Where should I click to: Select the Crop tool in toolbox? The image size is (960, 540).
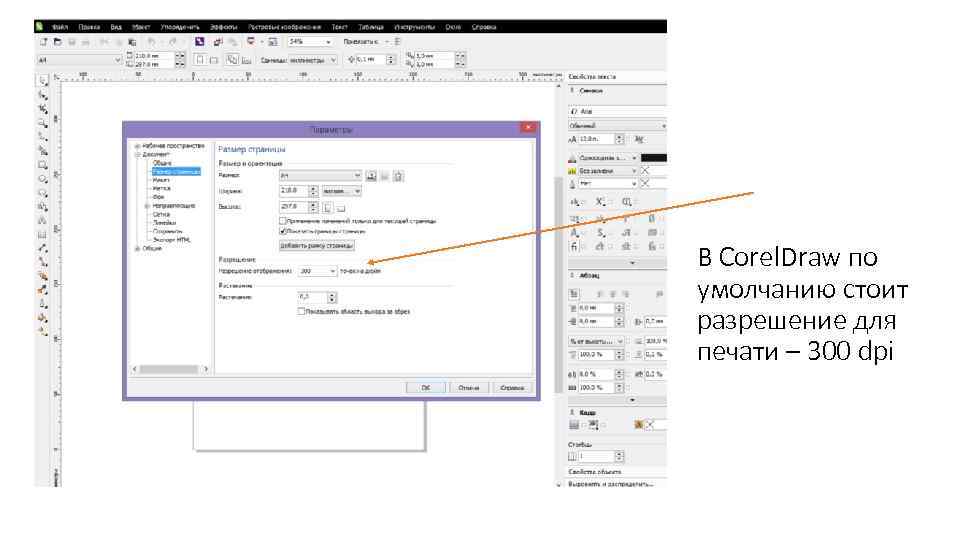pyautogui.click(x=43, y=109)
